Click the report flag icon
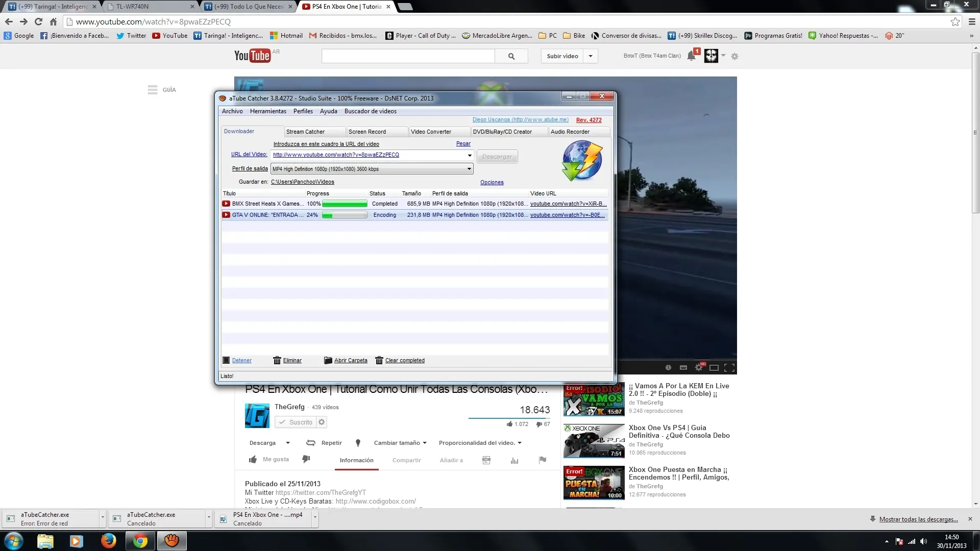Image resolution: width=980 pixels, height=551 pixels. (543, 460)
